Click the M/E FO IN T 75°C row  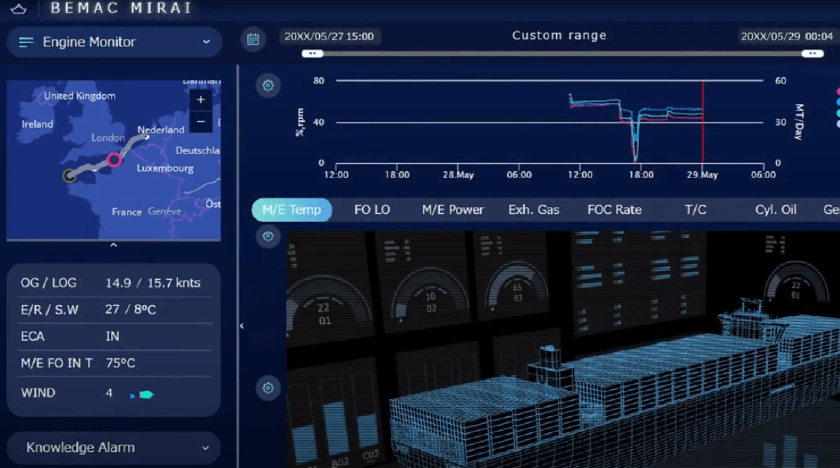[115, 363]
